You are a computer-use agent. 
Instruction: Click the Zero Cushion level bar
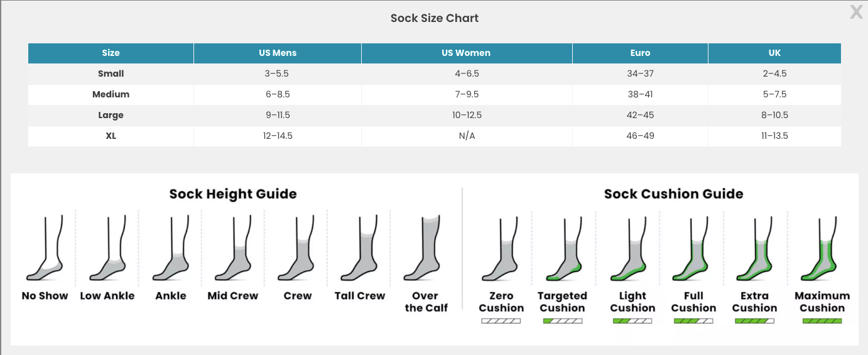[x=501, y=321]
